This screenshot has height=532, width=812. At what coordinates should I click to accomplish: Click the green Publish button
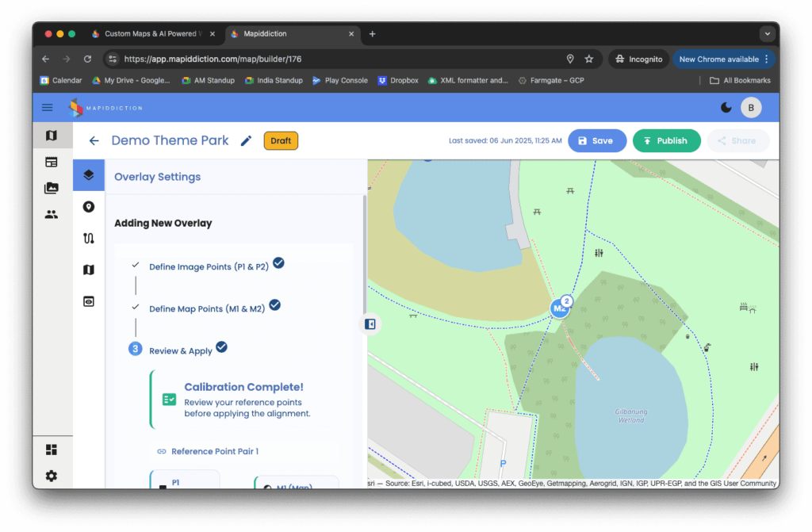[666, 141]
